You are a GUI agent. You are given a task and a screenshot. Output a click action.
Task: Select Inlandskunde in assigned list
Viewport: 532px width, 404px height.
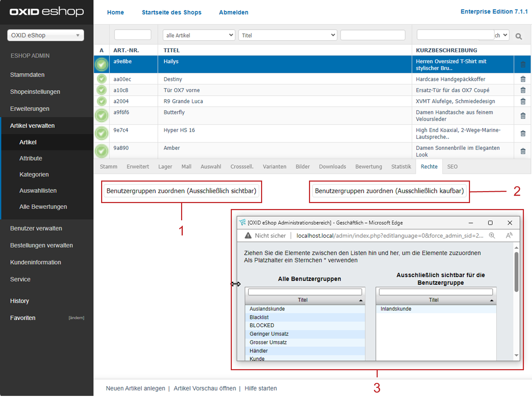coord(436,309)
